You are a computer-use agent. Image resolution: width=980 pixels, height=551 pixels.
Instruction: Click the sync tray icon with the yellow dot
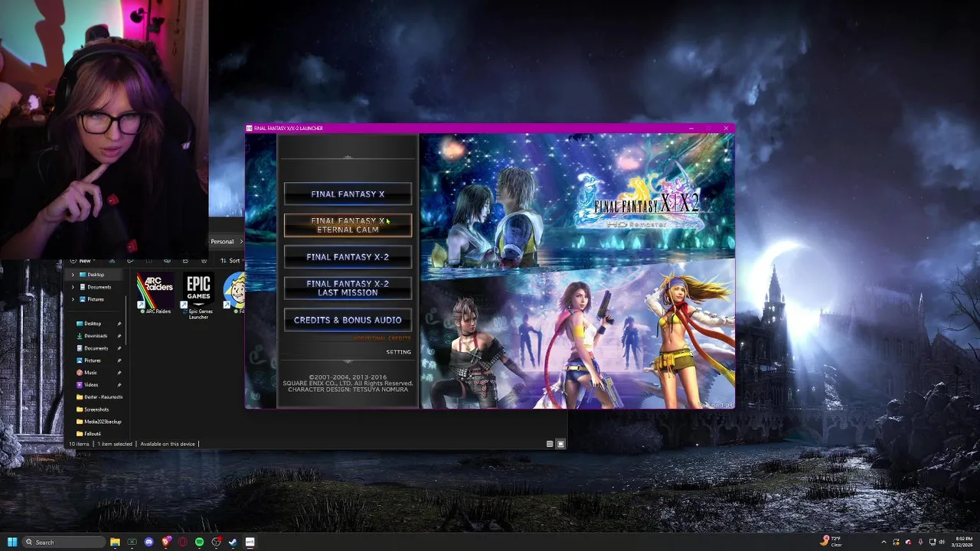click(897, 542)
